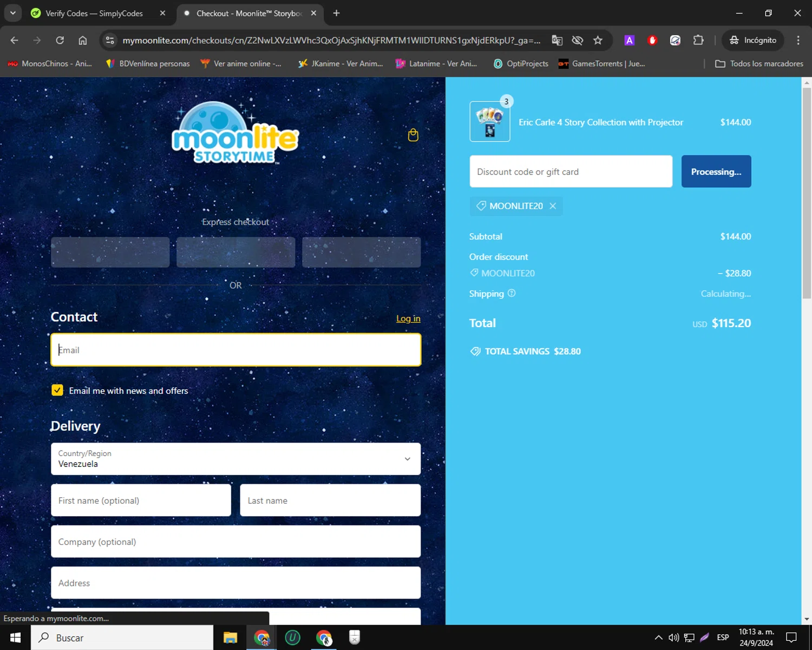This screenshot has height=650, width=812.
Task: Open the shopping bag cart icon
Action: [x=413, y=135]
